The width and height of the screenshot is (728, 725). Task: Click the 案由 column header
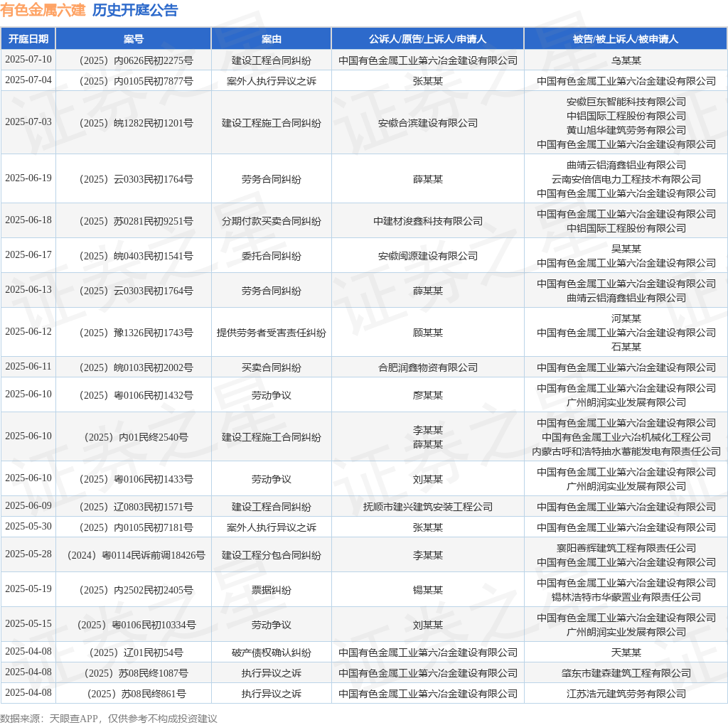click(271, 39)
